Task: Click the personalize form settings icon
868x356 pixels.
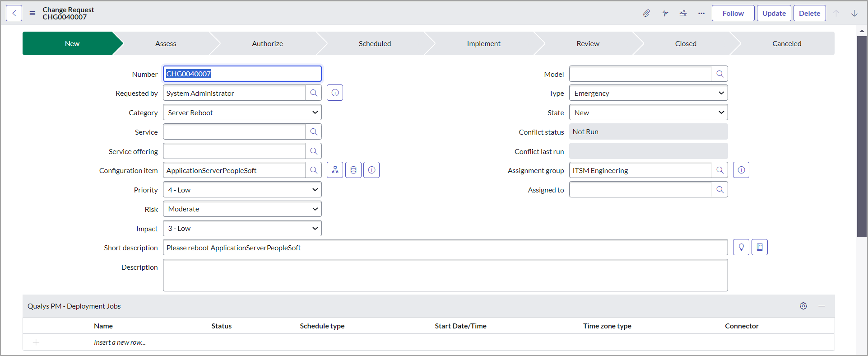Action: click(x=683, y=14)
